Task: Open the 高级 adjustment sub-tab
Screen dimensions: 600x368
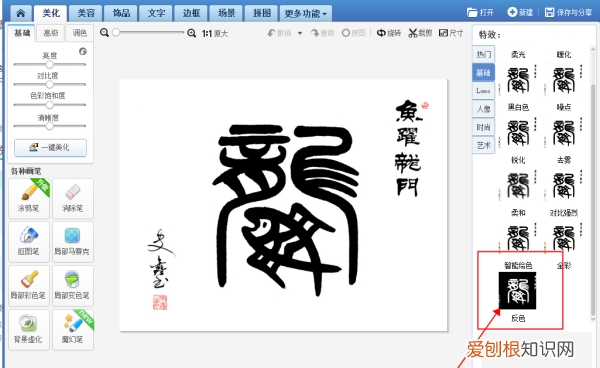Action: tap(51, 33)
